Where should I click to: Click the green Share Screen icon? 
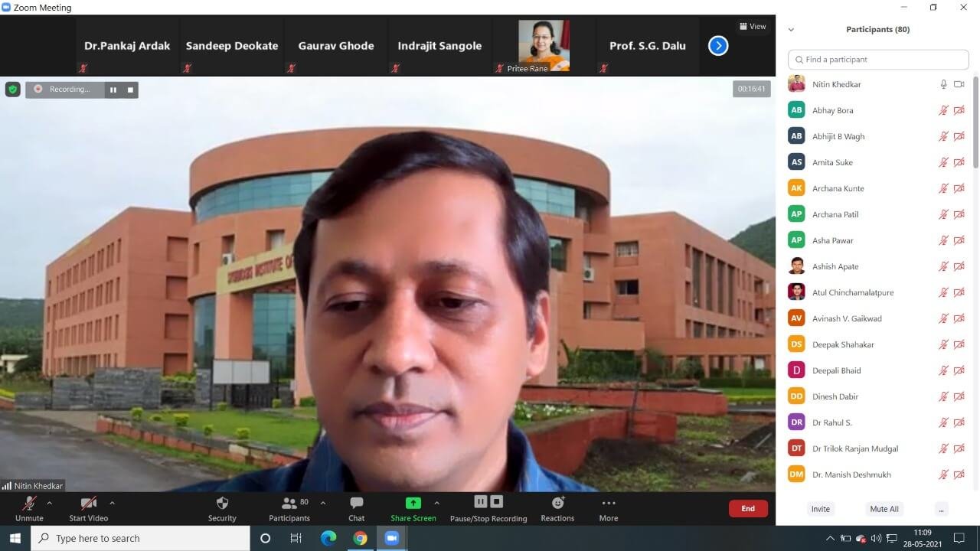413,503
